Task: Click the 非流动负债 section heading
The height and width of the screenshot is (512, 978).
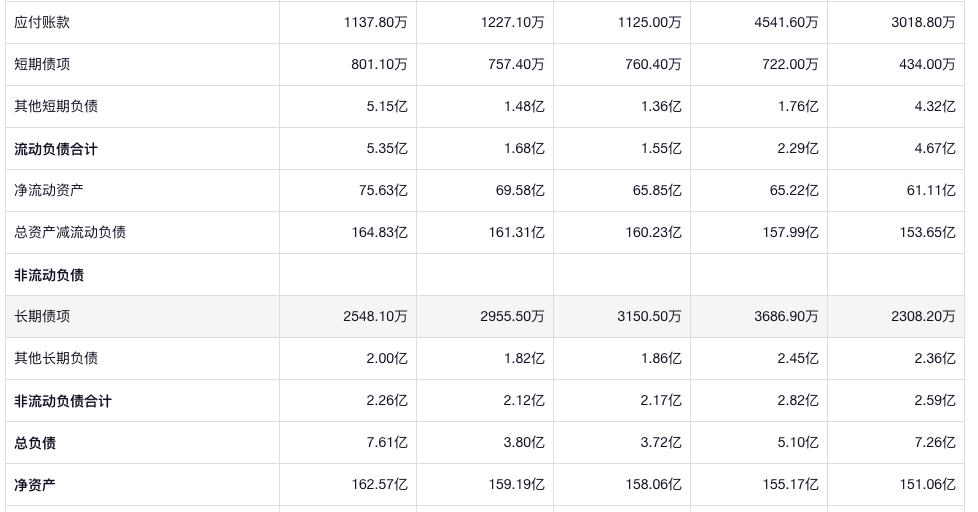Action: (x=49, y=275)
